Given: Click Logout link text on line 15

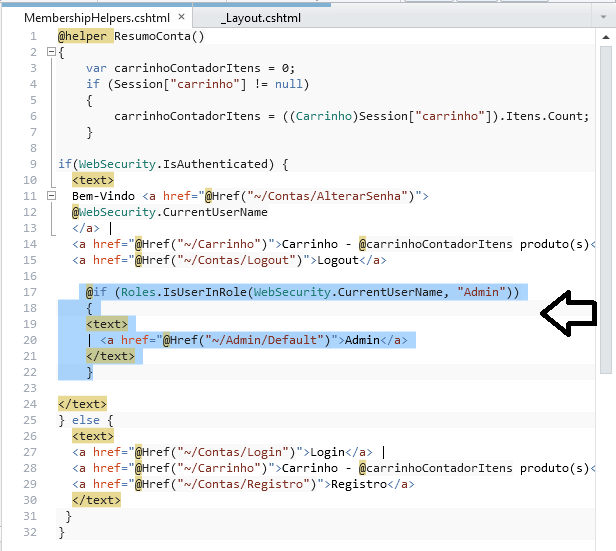Looking at the screenshot, I should [x=338, y=260].
